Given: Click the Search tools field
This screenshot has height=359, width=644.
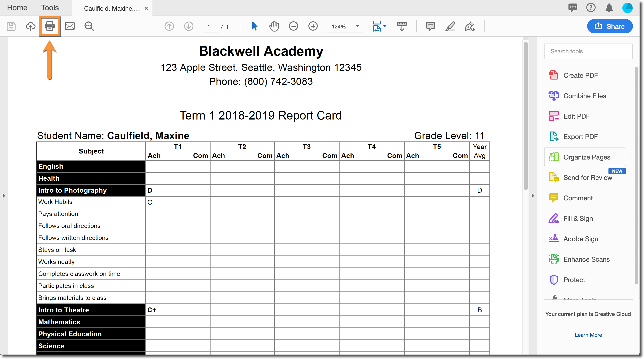Looking at the screenshot, I should [588, 51].
